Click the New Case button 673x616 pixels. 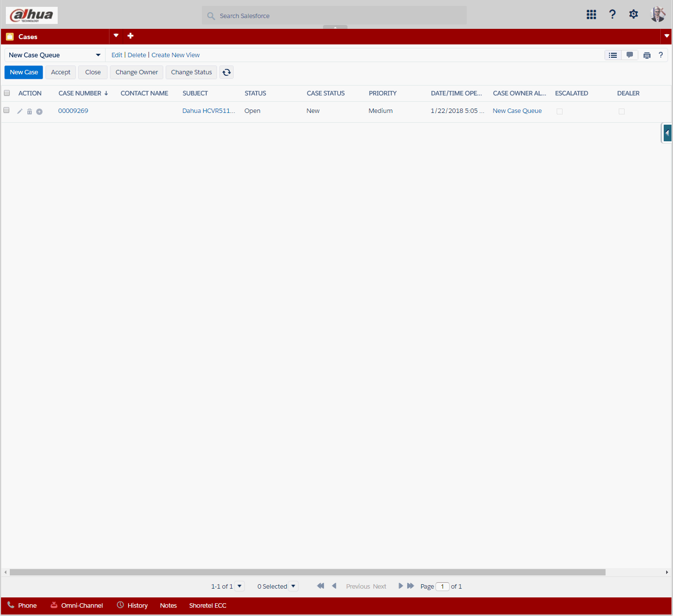[x=24, y=72]
